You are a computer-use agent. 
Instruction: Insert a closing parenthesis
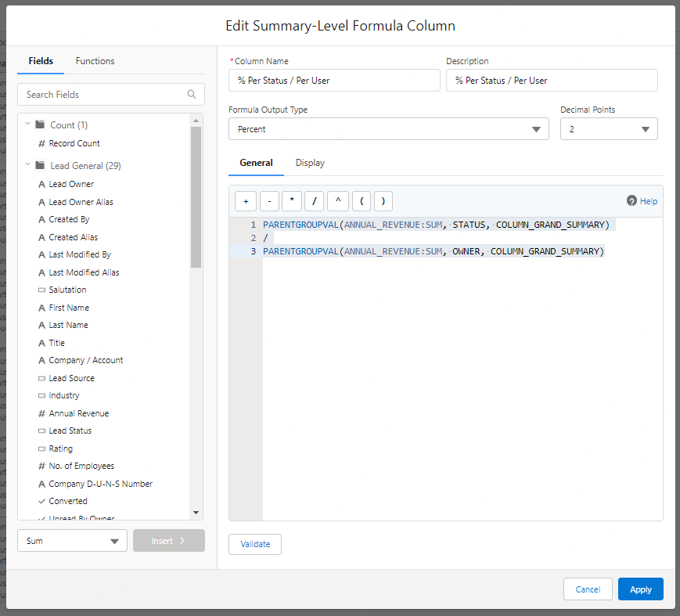click(x=383, y=201)
